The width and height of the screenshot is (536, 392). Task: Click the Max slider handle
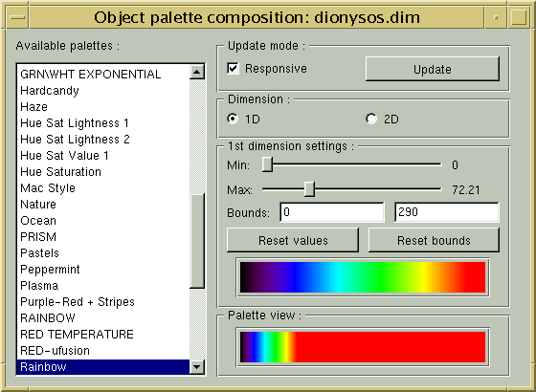click(310, 189)
